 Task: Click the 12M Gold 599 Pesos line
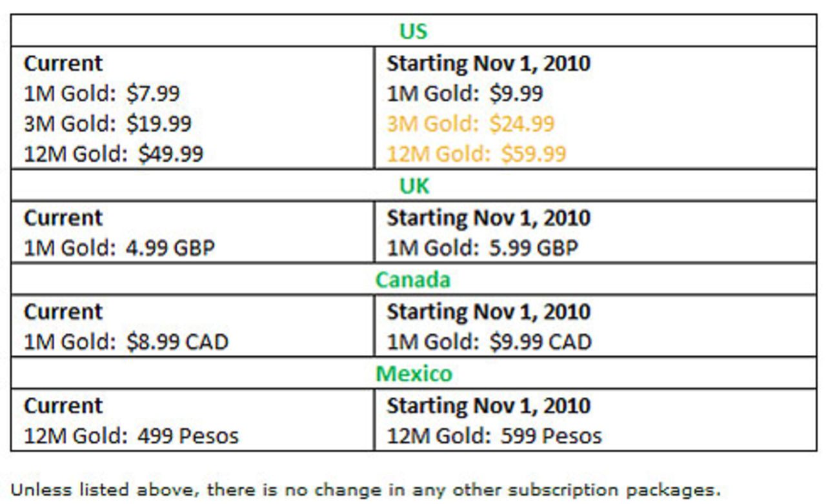[494, 436]
